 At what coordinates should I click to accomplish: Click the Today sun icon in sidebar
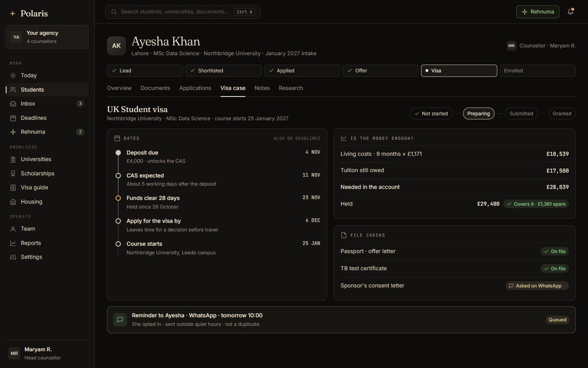pos(13,76)
